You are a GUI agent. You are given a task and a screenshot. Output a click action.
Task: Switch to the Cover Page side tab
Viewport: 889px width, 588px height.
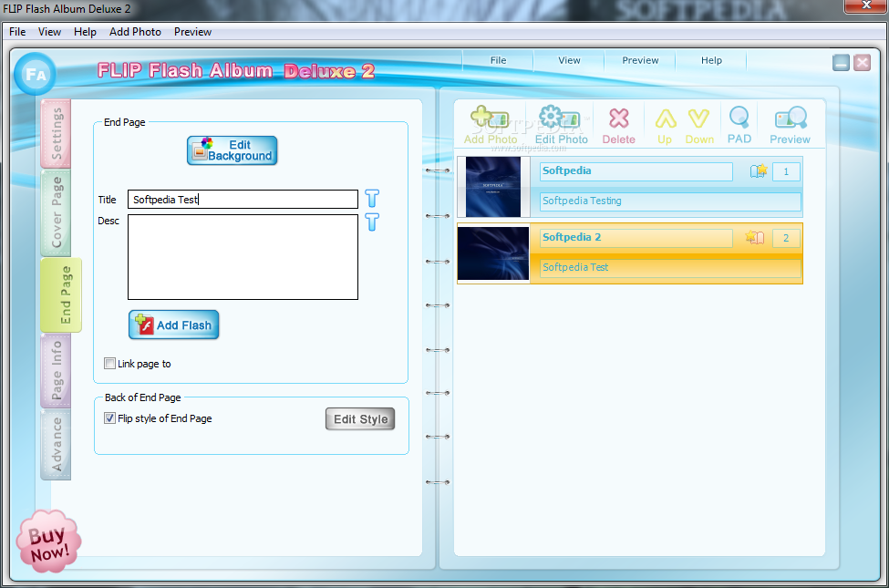(57, 212)
